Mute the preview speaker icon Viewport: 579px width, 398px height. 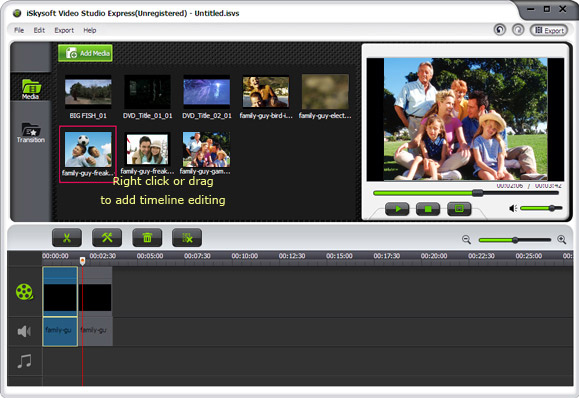513,209
